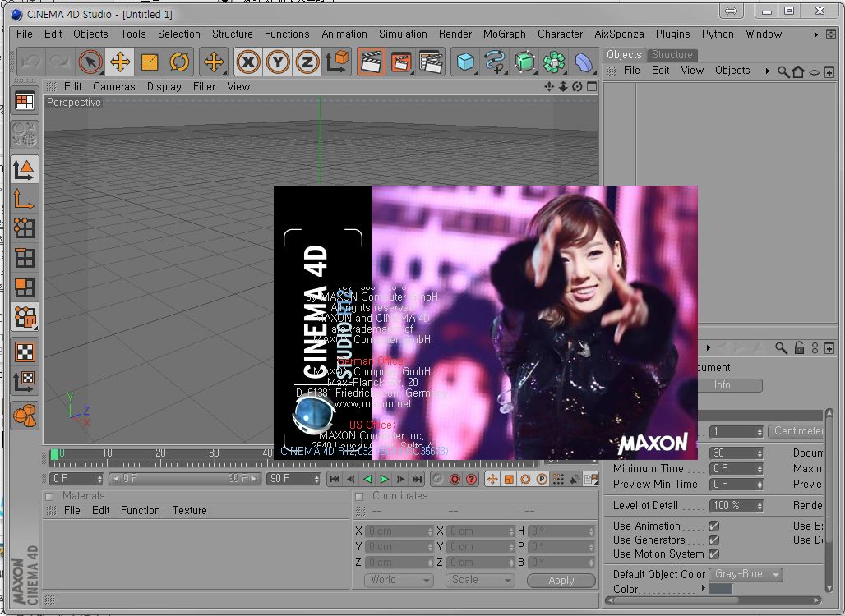Toggle the Use Motion System checkbox
Image resolution: width=845 pixels, height=616 pixels.
point(714,554)
